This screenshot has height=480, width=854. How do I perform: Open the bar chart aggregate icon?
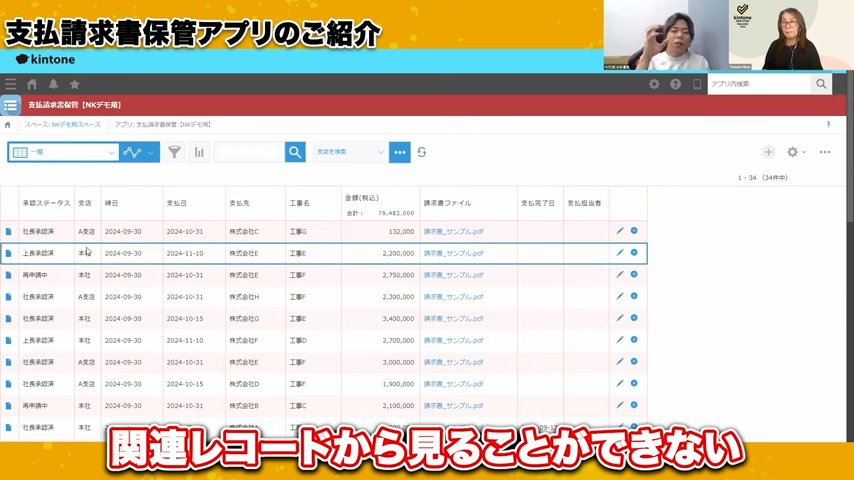[x=199, y=152]
